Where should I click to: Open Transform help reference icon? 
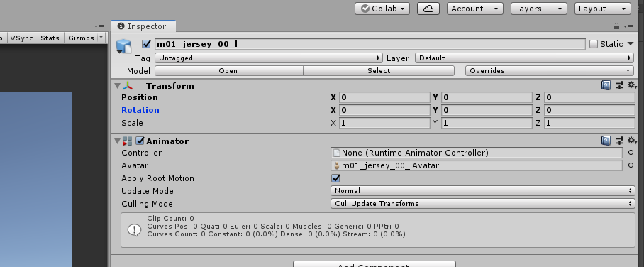[606, 85]
